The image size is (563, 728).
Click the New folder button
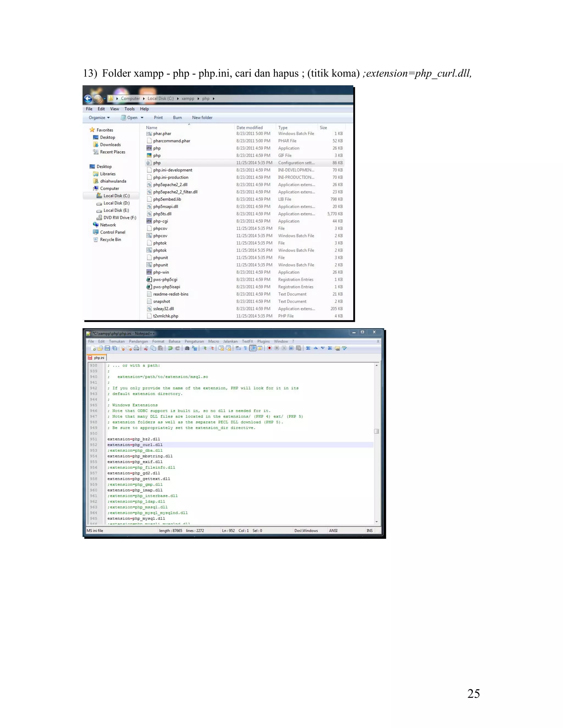pos(202,118)
